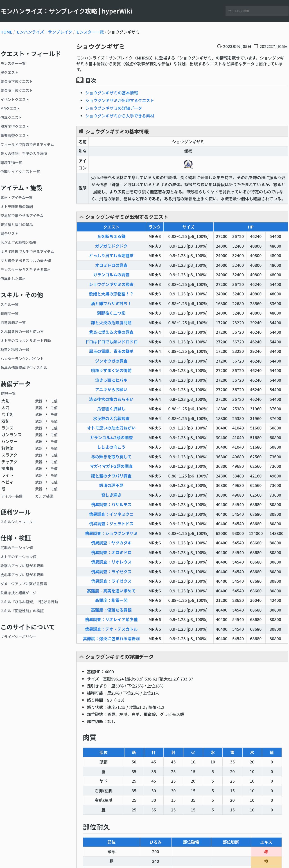Jump to 入手できる素材 contents link
The height and width of the screenshot is (868, 289).
(120, 116)
